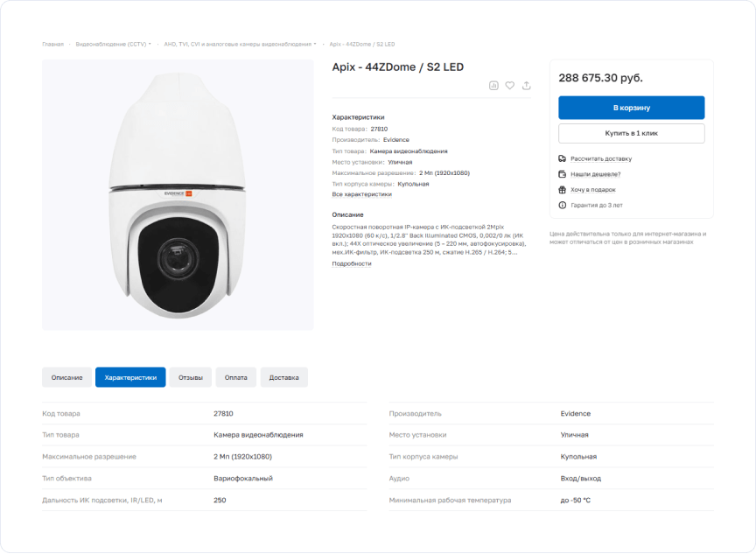Click the share upload icon
Image resolution: width=756 pixels, height=554 pixels.
pos(526,86)
